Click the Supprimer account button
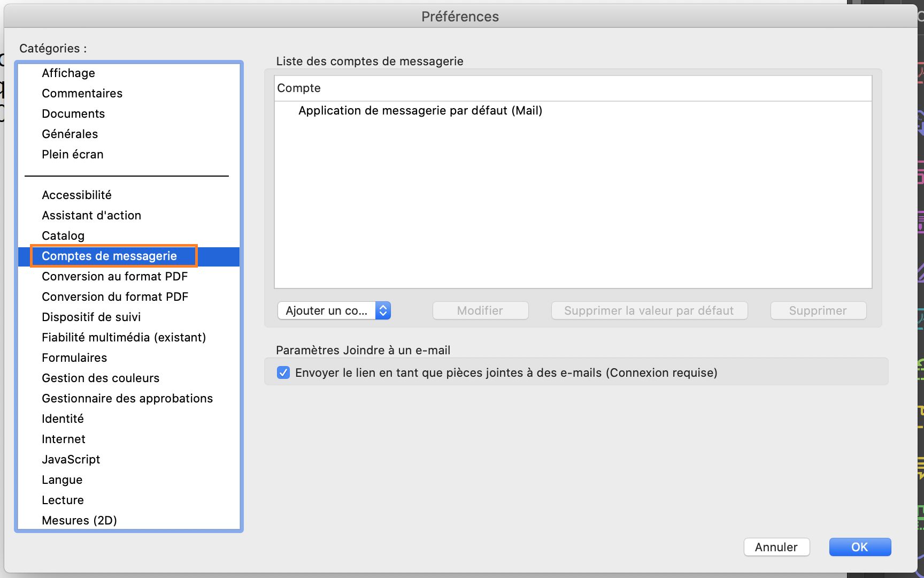The height and width of the screenshot is (578, 924). 818,310
